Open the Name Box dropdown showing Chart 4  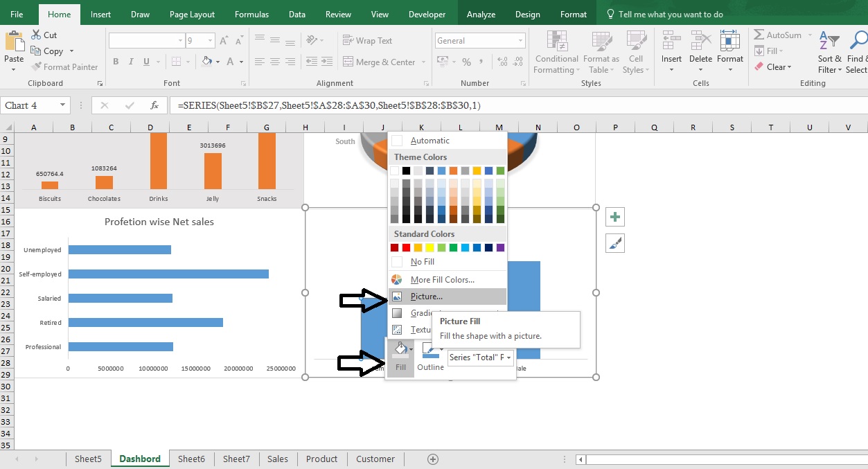pyautogui.click(x=63, y=105)
